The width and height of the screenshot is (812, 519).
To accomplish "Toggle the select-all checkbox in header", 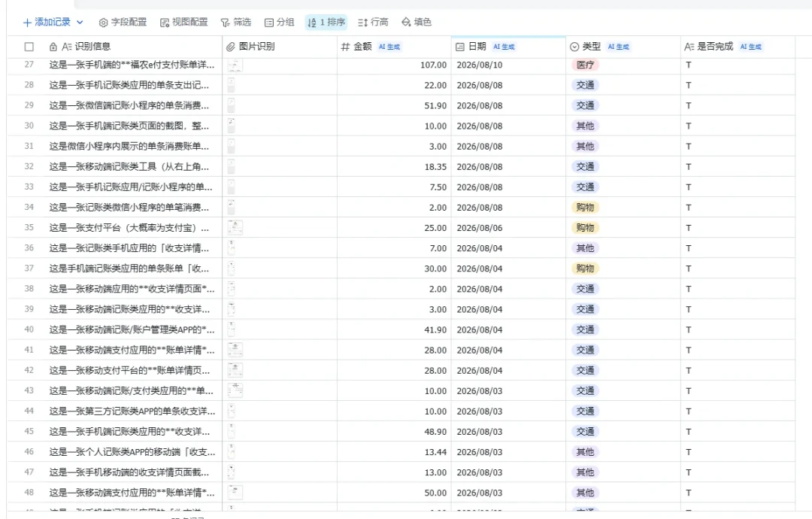I will 29,47.
